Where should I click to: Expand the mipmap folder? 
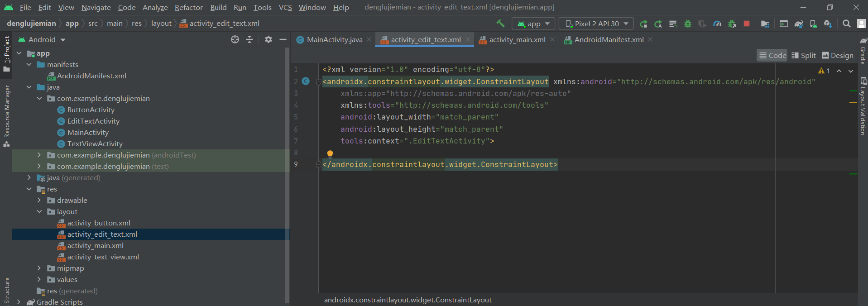[x=39, y=268]
